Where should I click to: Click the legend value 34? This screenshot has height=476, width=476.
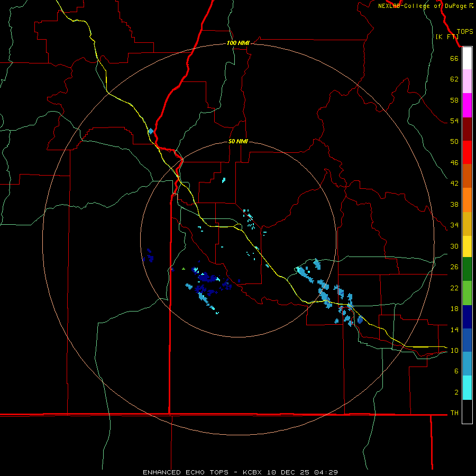(x=454, y=225)
